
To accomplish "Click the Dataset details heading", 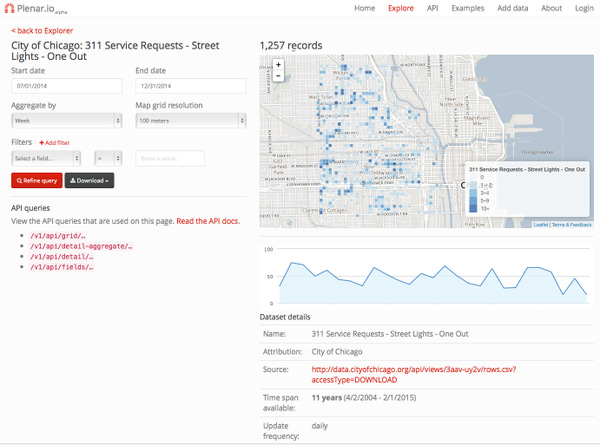I will click(285, 317).
